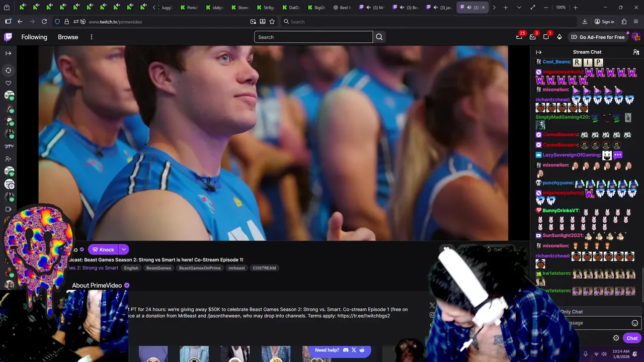This screenshot has width=644, height=362.
Task: Bookmark page with star icon
Action: (272, 22)
